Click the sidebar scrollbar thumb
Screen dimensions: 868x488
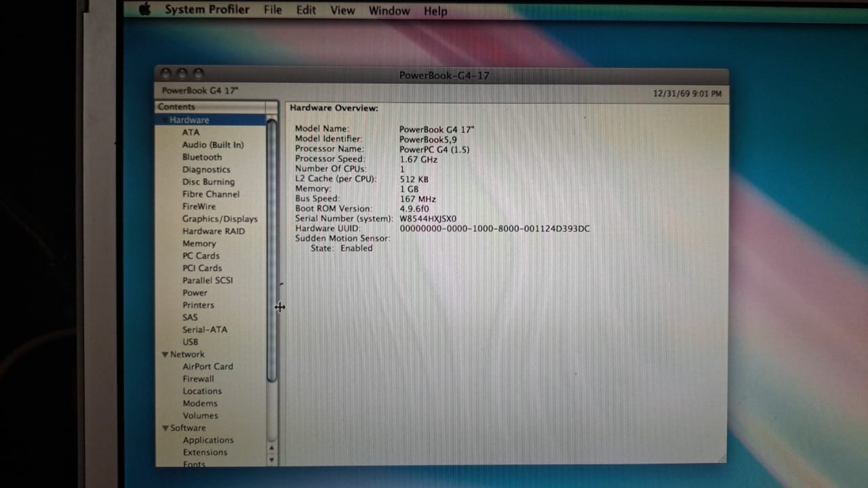[271, 251]
